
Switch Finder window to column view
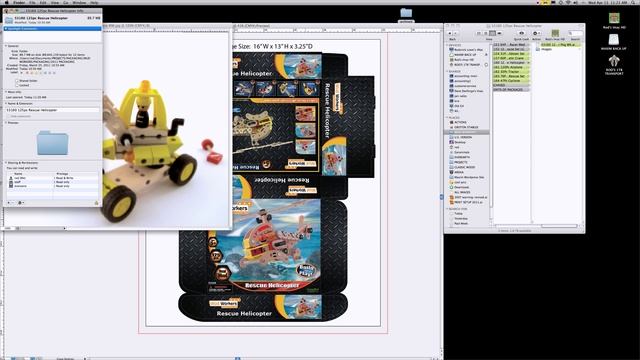click(493, 33)
